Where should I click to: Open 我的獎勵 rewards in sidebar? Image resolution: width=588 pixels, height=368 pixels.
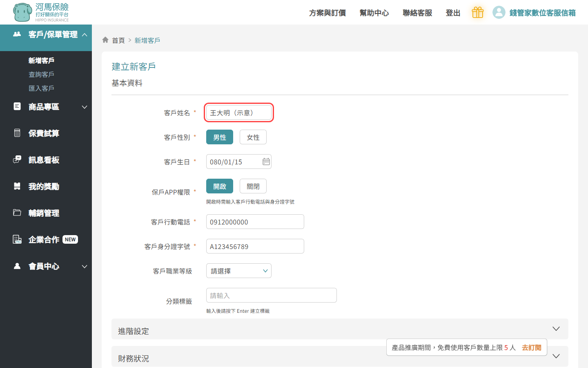point(44,186)
